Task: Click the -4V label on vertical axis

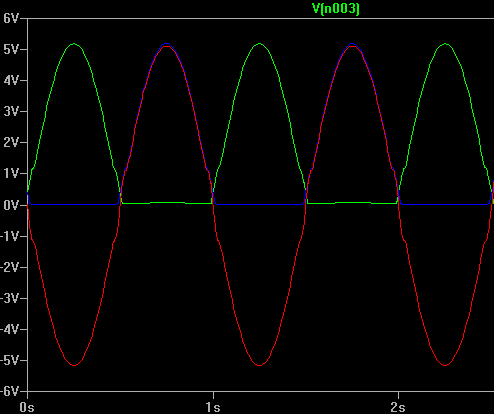Action: click(x=9, y=329)
